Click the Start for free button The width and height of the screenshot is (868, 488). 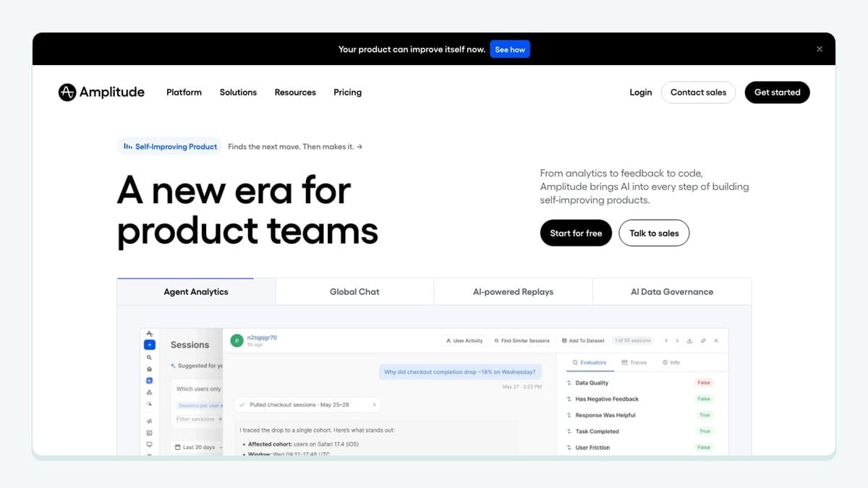pos(576,233)
